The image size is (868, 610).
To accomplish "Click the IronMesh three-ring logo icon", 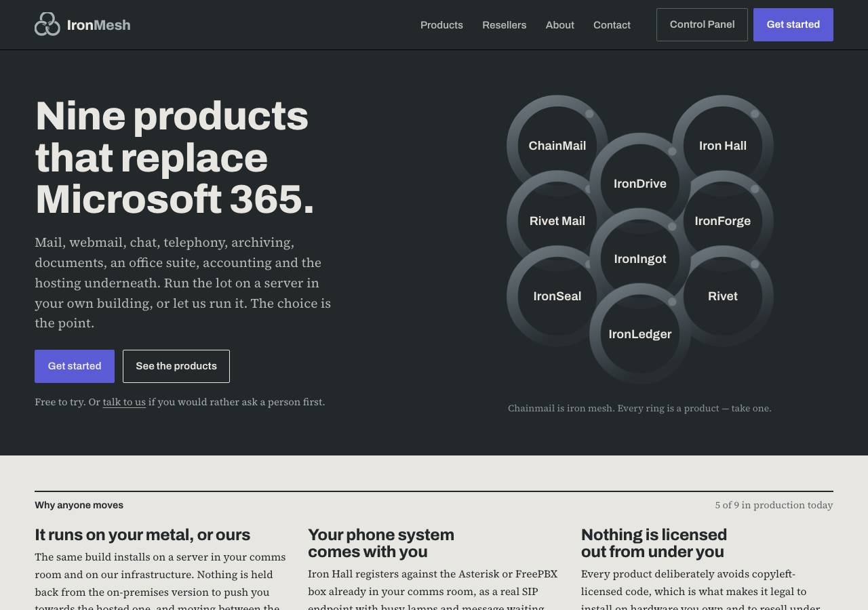I will (x=47, y=24).
